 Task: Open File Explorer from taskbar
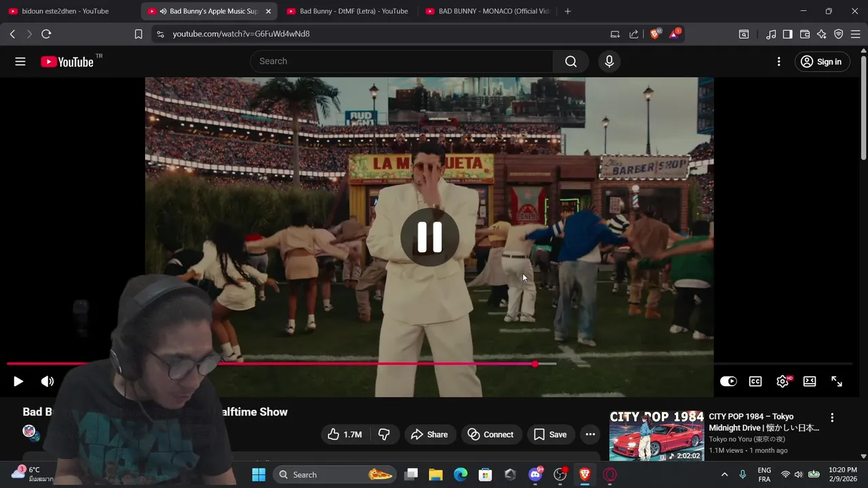tap(435, 474)
